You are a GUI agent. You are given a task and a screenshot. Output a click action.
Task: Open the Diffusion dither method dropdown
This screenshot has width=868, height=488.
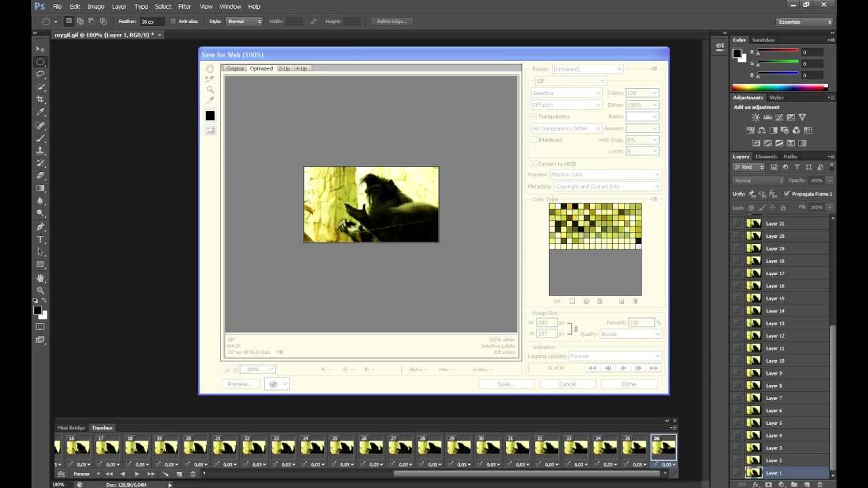566,105
